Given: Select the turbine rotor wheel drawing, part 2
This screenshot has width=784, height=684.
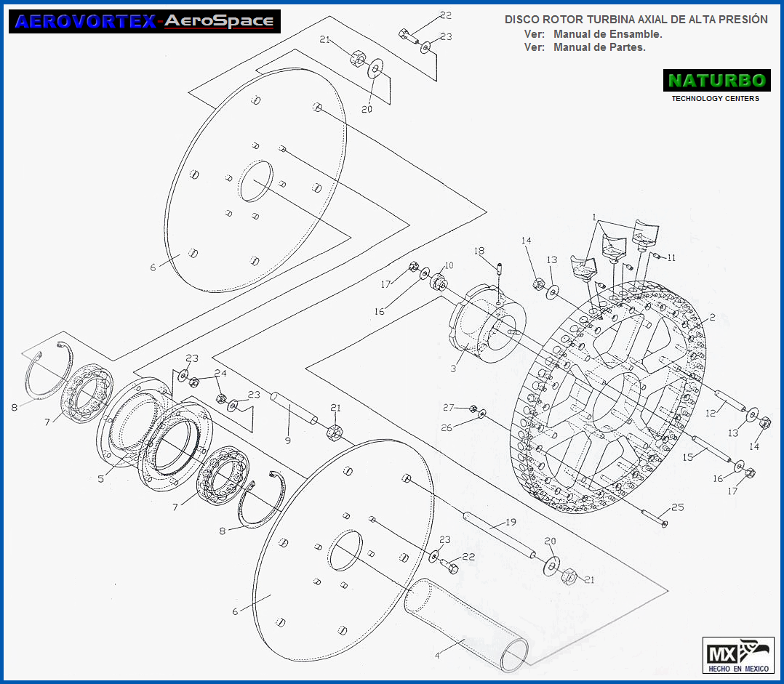Looking at the screenshot, I should [607, 397].
